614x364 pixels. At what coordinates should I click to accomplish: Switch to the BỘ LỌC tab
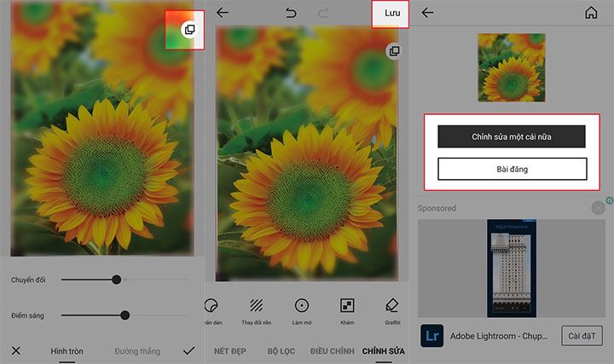(281, 351)
